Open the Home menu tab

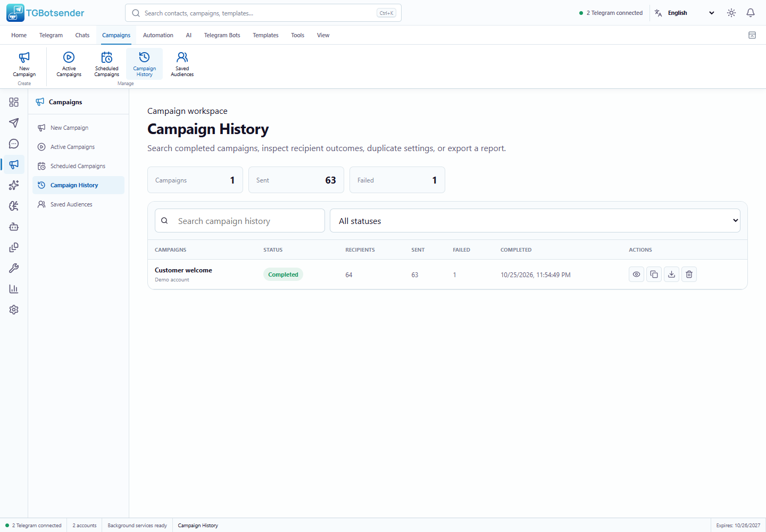pyautogui.click(x=19, y=35)
